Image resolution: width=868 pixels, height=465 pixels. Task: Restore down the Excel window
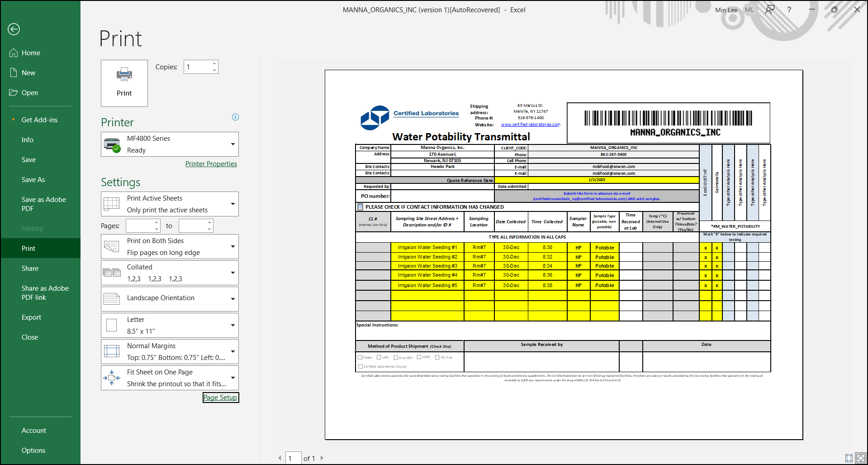point(835,10)
